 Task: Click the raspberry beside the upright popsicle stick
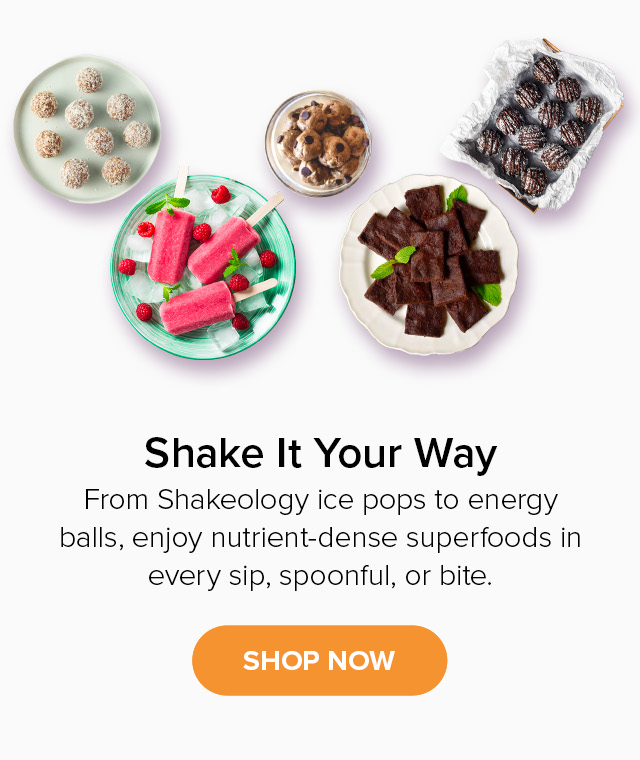(221, 194)
